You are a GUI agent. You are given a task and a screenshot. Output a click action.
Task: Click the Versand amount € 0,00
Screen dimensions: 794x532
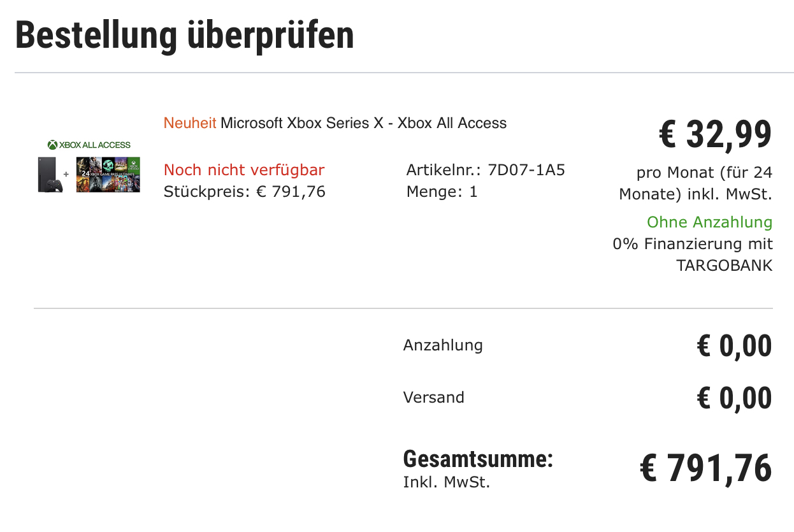tap(734, 398)
